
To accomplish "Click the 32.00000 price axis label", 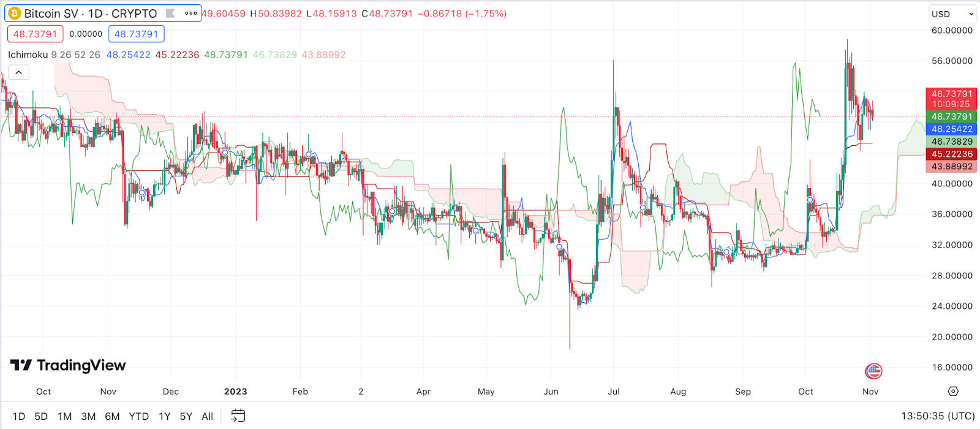I will 952,245.
